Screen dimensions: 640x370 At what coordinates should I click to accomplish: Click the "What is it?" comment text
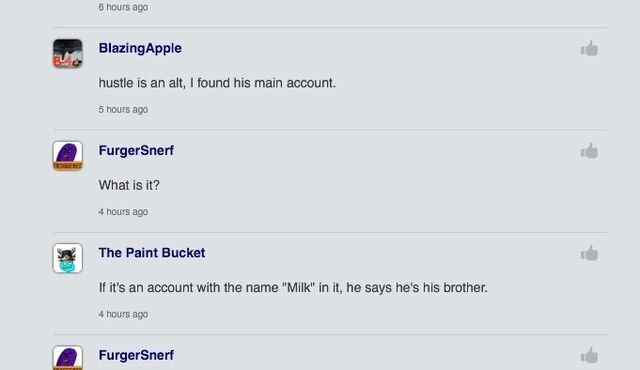click(129, 185)
